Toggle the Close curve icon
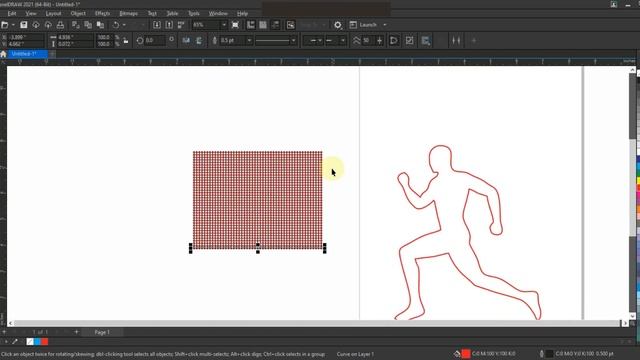 (394, 40)
